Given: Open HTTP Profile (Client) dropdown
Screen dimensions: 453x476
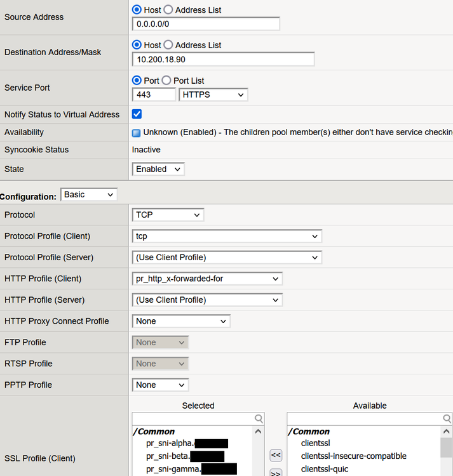Looking at the screenshot, I should 207,279.
